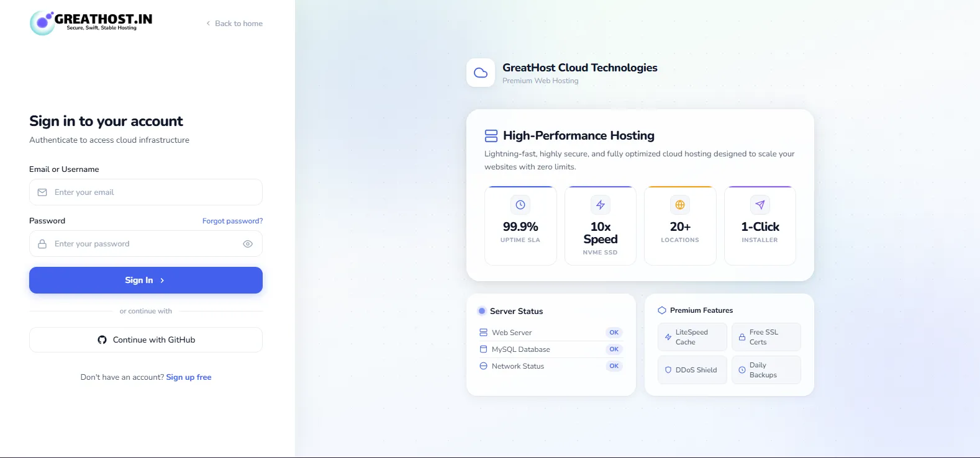Screen dimensions: 980x458
Task: Click the lightning bolt icon above 10x Speed
Action: (601, 205)
